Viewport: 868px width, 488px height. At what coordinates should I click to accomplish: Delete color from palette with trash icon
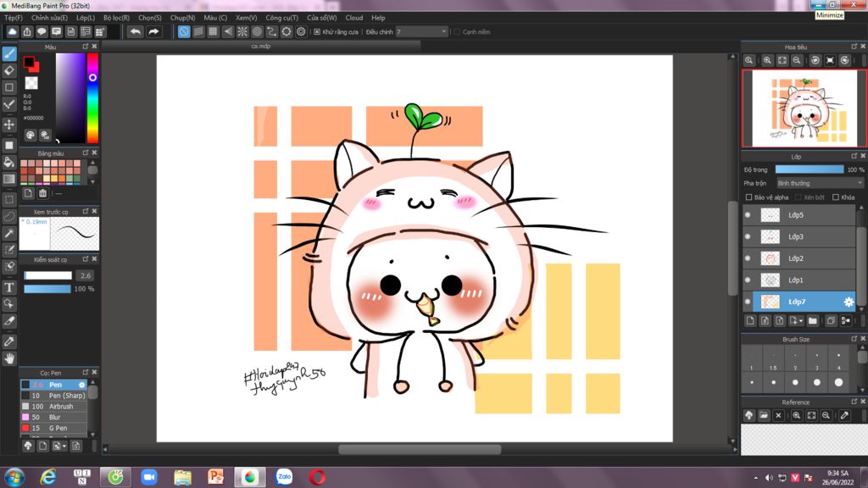tap(42, 193)
